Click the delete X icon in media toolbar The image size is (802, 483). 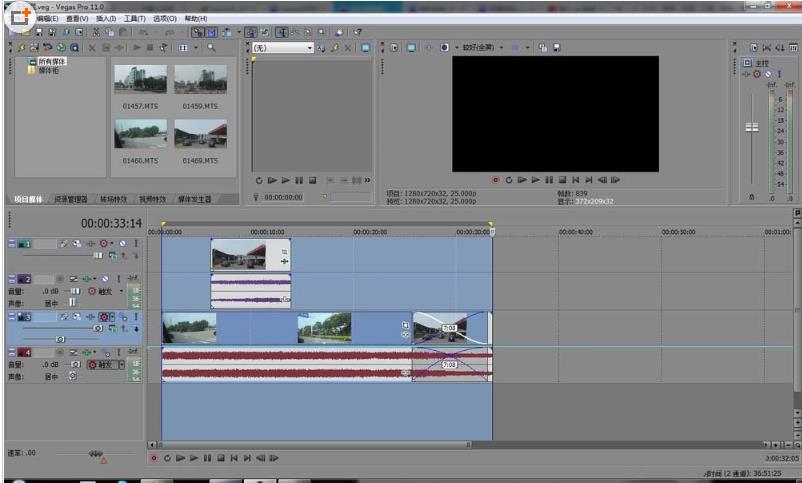pos(92,47)
